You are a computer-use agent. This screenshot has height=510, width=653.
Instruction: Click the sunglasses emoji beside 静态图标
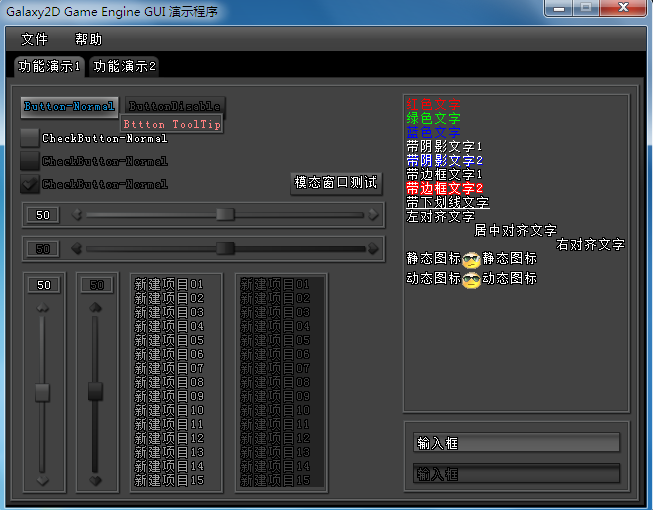471,259
